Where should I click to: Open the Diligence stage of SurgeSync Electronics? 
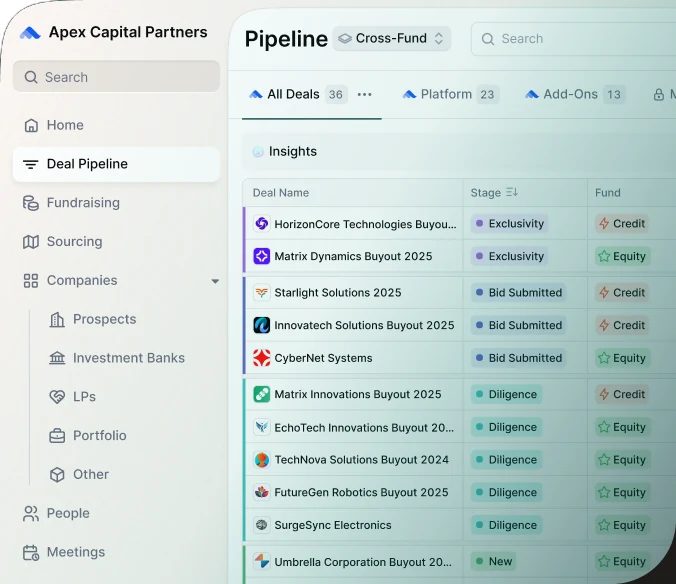click(506, 525)
